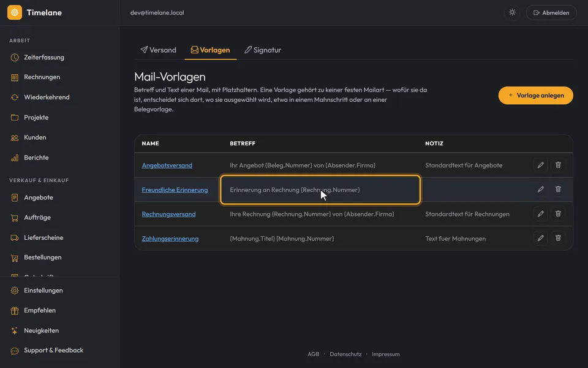Delete the Freundliche Erinnerung template trash icon
The height and width of the screenshot is (368, 588).
558,190
